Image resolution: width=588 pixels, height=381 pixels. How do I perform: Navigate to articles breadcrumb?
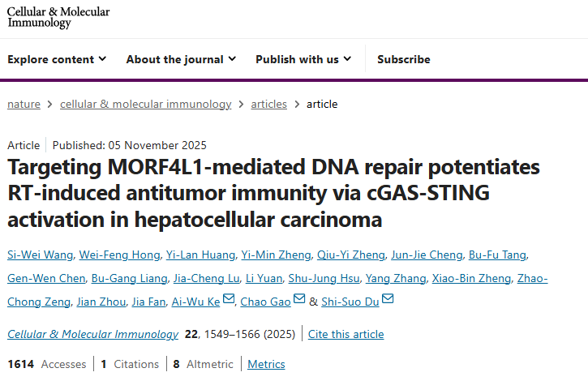pyautogui.click(x=269, y=104)
